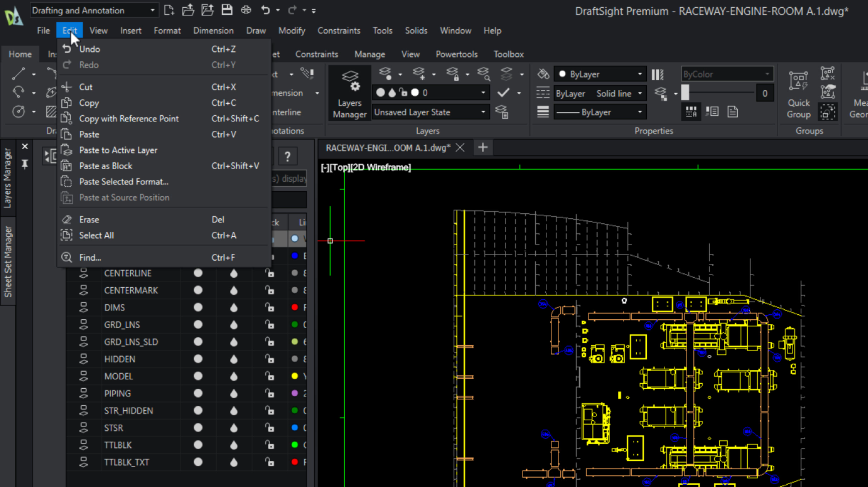The width and height of the screenshot is (868, 487).
Task: Toggle show state of CENTERLINE layer
Action: coord(198,273)
